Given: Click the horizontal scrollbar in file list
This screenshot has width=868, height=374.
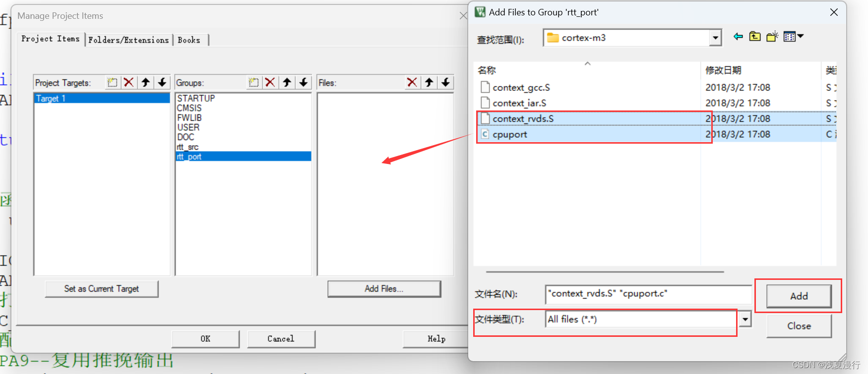Looking at the screenshot, I should pyautogui.click(x=605, y=272).
